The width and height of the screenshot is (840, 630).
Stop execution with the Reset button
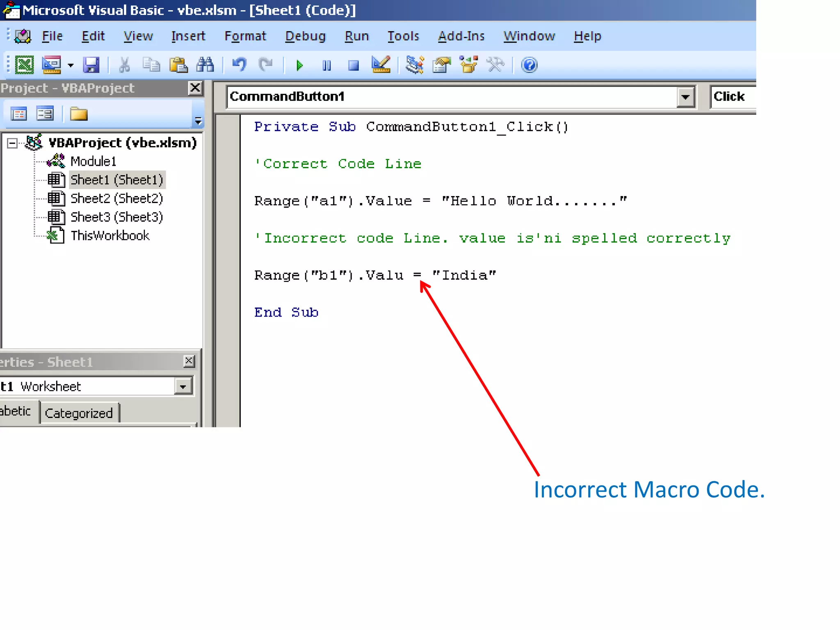pyautogui.click(x=353, y=65)
